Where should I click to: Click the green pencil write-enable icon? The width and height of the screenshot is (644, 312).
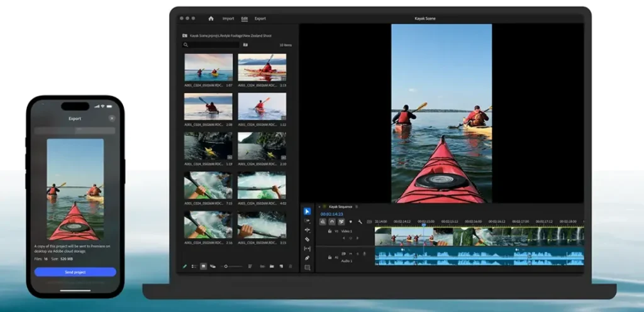tap(185, 267)
